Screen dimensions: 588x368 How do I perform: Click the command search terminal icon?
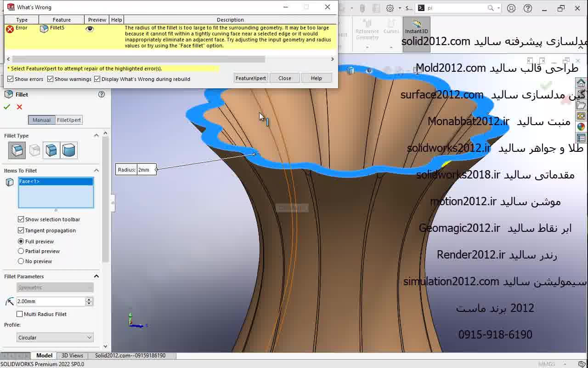pos(421,8)
